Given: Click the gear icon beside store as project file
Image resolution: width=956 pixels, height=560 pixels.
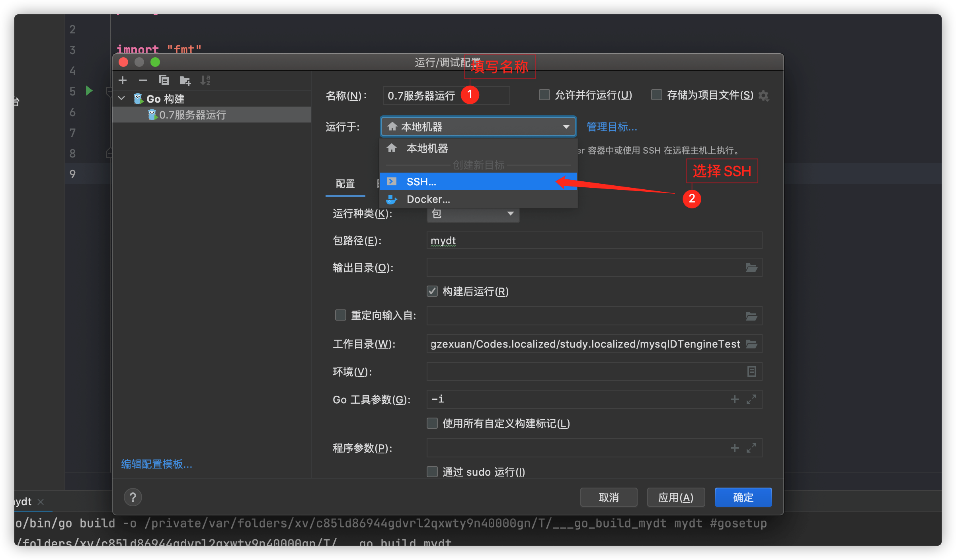Looking at the screenshot, I should [763, 96].
